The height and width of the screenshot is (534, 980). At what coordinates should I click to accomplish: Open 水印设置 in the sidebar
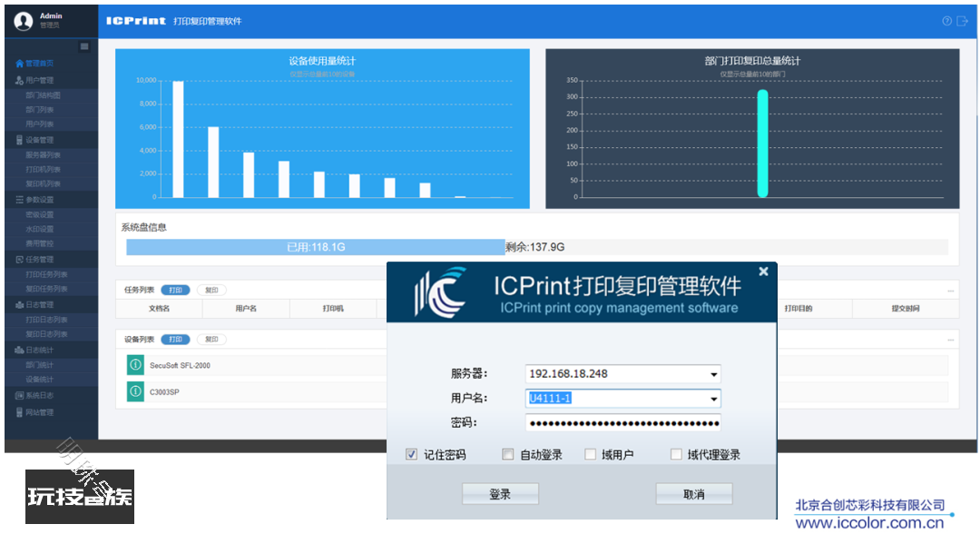[39, 230]
